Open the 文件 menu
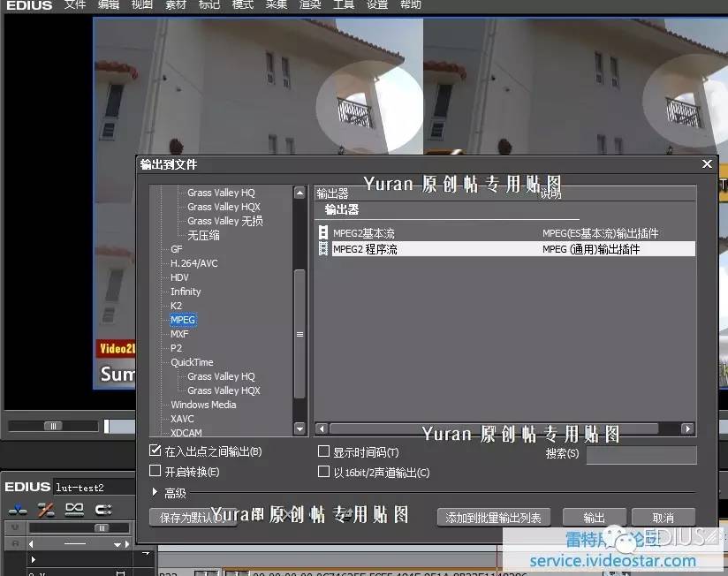 tap(75, 5)
